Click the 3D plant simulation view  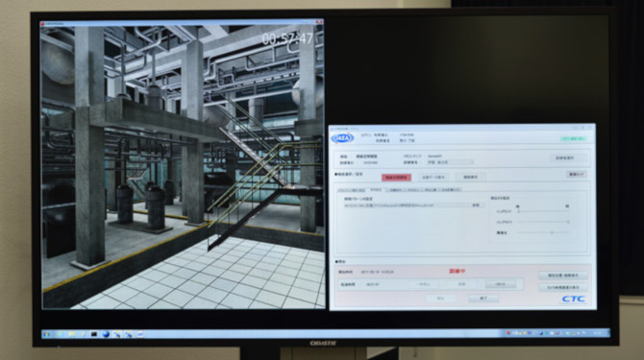coord(183,166)
